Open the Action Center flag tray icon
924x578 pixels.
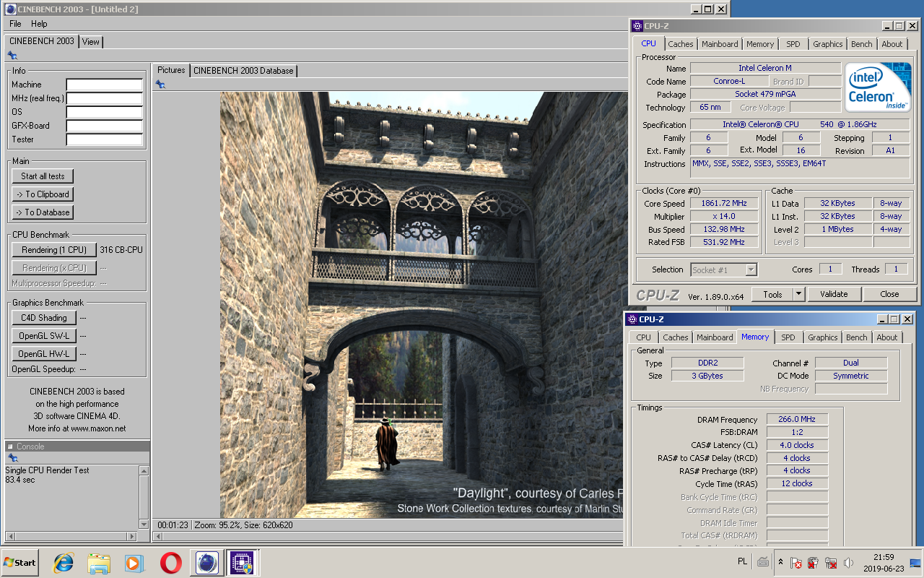click(796, 562)
